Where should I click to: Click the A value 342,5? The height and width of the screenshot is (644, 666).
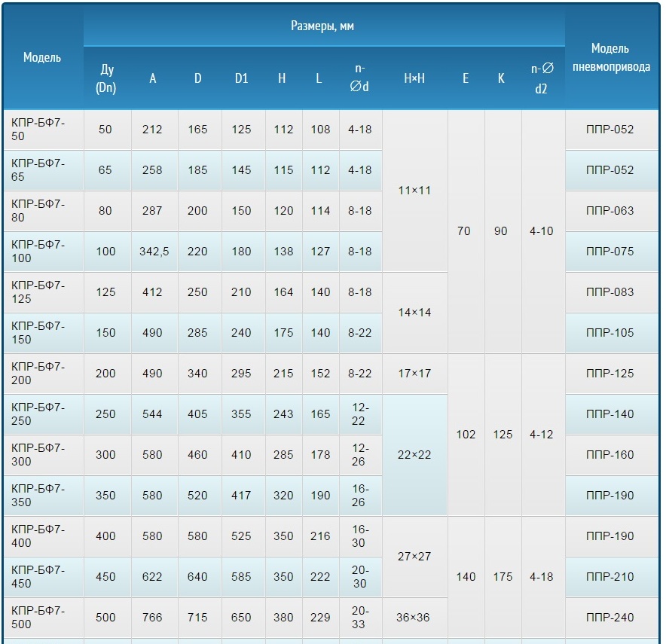pyautogui.click(x=154, y=252)
